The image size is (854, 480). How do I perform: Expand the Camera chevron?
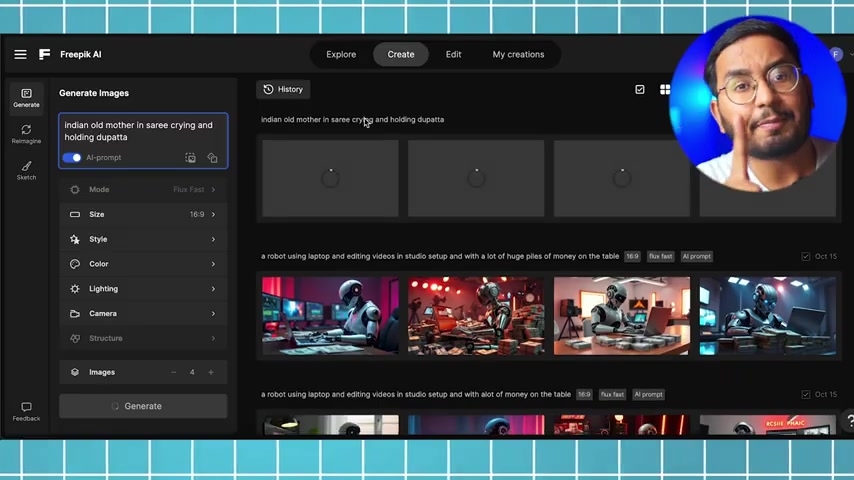point(213,314)
